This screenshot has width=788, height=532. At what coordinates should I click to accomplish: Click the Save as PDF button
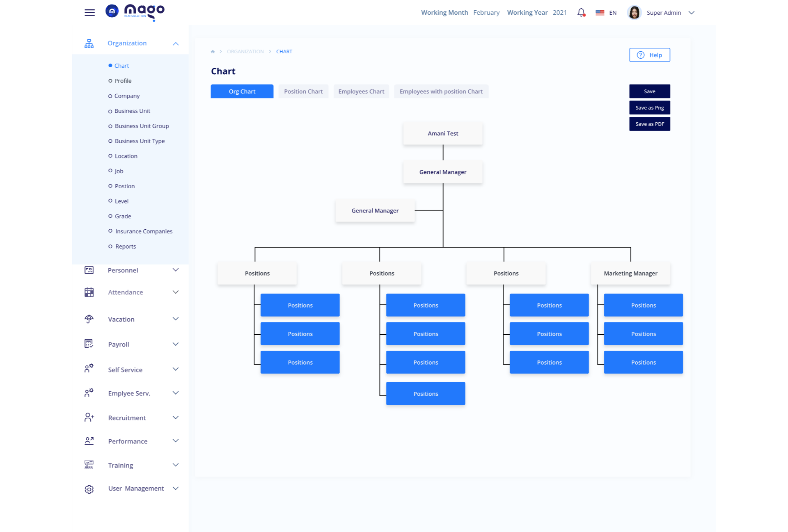click(x=650, y=123)
